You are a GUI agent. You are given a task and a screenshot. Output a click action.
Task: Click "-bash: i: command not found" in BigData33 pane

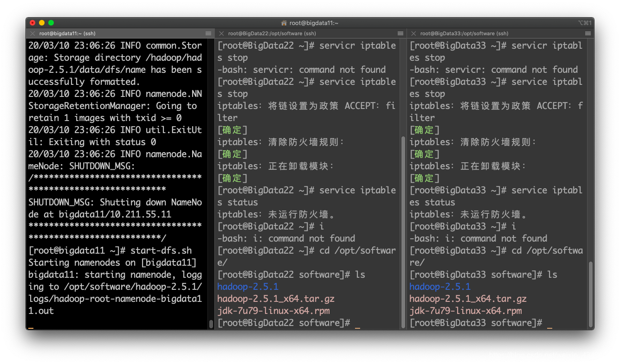point(478,238)
